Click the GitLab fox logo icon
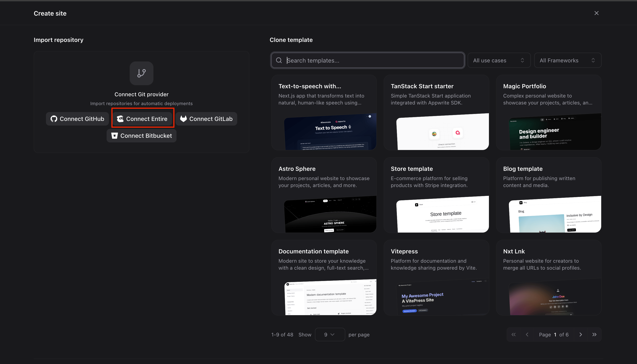Viewport: 637px width, 364px height. click(183, 119)
